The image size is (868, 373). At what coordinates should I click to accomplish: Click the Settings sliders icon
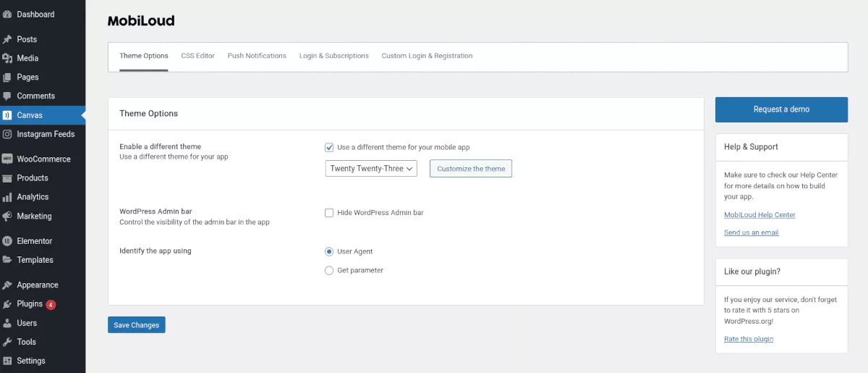point(7,361)
